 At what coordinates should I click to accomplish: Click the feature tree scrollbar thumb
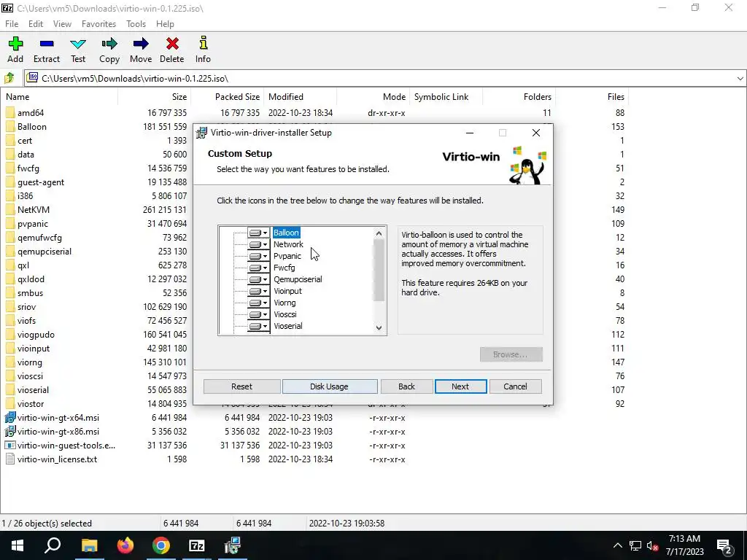(x=379, y=270)
